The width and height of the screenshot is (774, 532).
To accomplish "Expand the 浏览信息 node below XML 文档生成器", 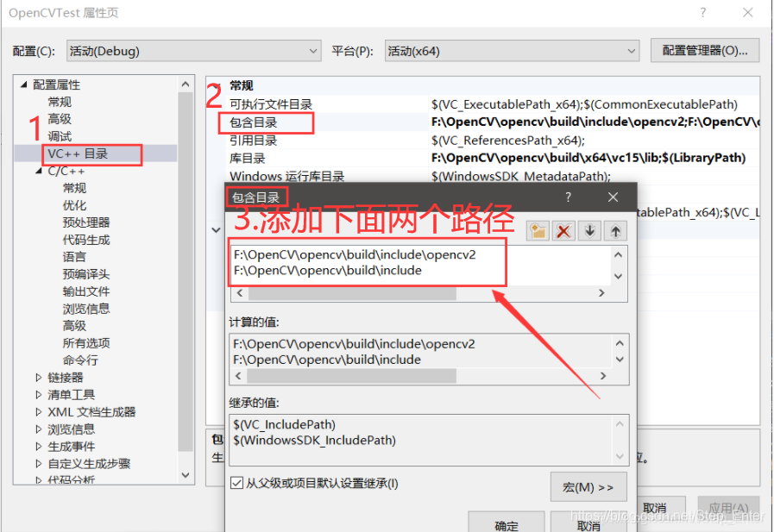I will point(39,429).
